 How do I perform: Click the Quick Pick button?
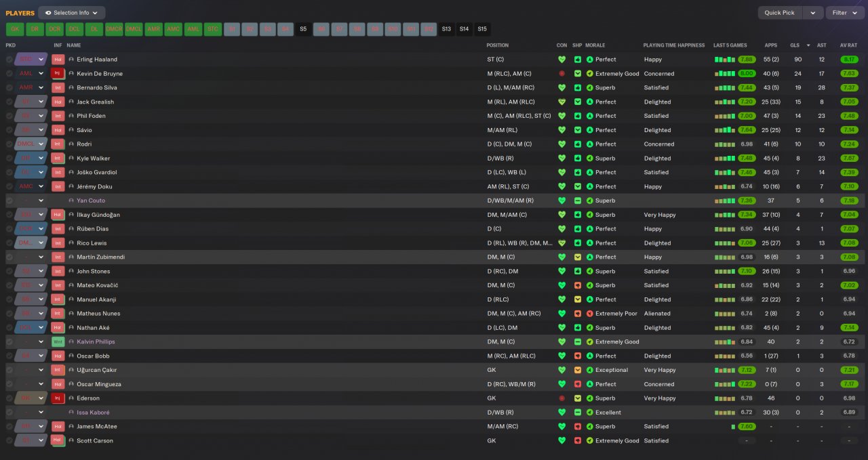click(780, 13)
